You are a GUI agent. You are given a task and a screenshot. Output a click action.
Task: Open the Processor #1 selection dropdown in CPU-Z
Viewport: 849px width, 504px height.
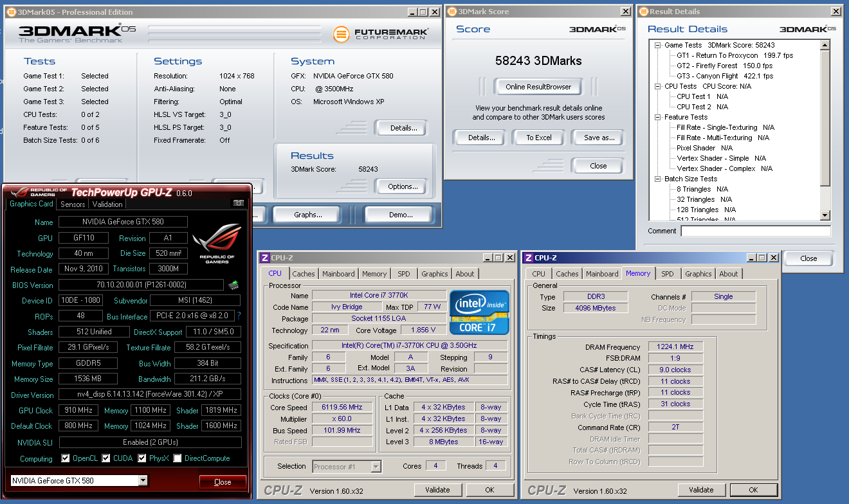pos(376,467)
